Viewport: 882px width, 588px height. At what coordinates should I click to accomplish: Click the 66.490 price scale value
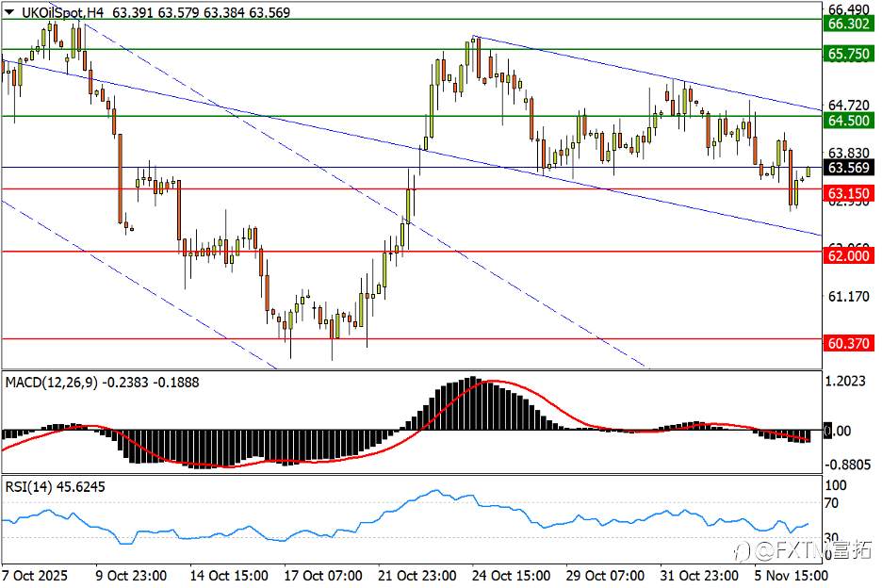[x=849, y=9]
